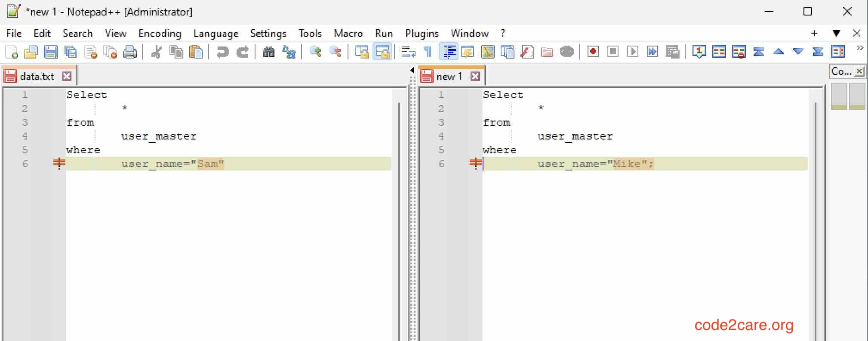Start macro recording with red dot
Image resolution: width=868 pixels, height=341 pixels.
point(593,52)
